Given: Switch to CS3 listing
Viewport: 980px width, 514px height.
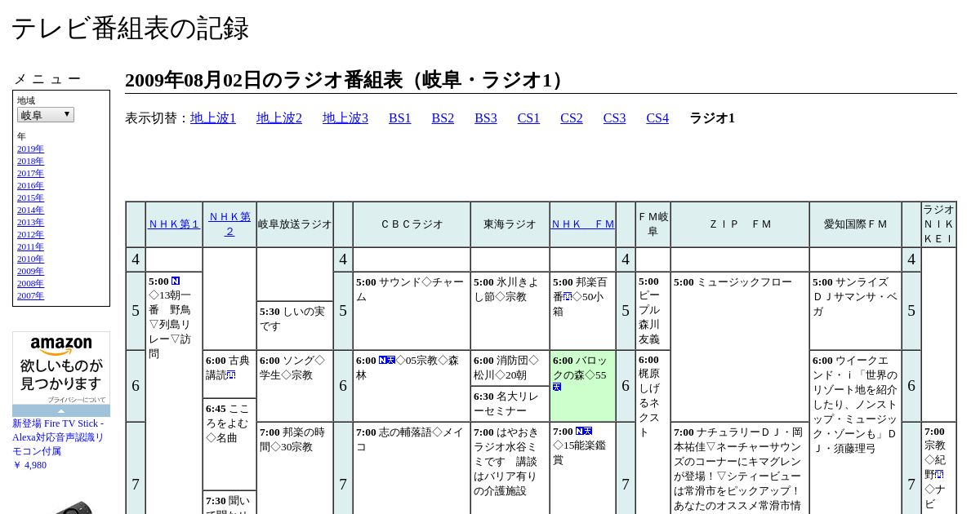Looking at the screenshot, I should (614, 118).
